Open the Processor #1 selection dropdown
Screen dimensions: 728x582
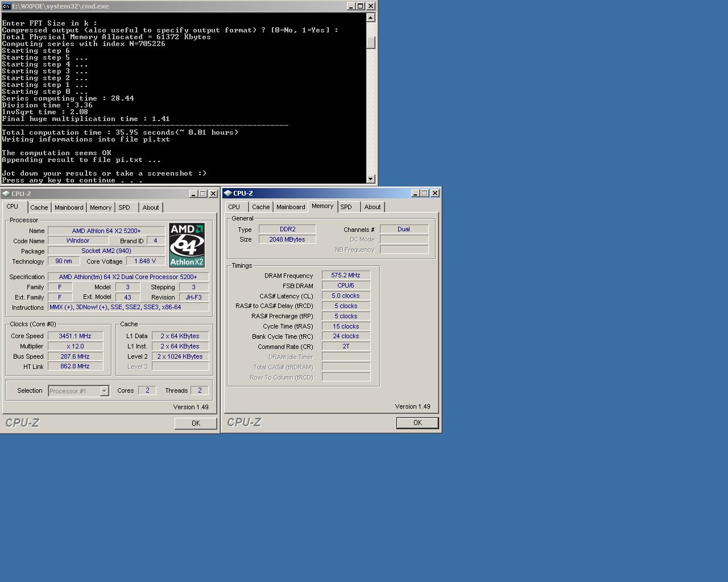[104, 391]
